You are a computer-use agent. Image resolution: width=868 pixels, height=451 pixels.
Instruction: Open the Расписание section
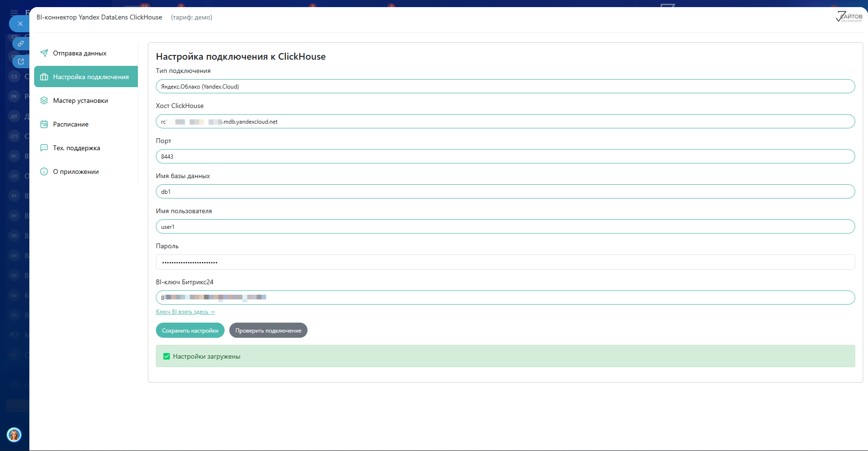pyautogui.click(x=86, y=124)
